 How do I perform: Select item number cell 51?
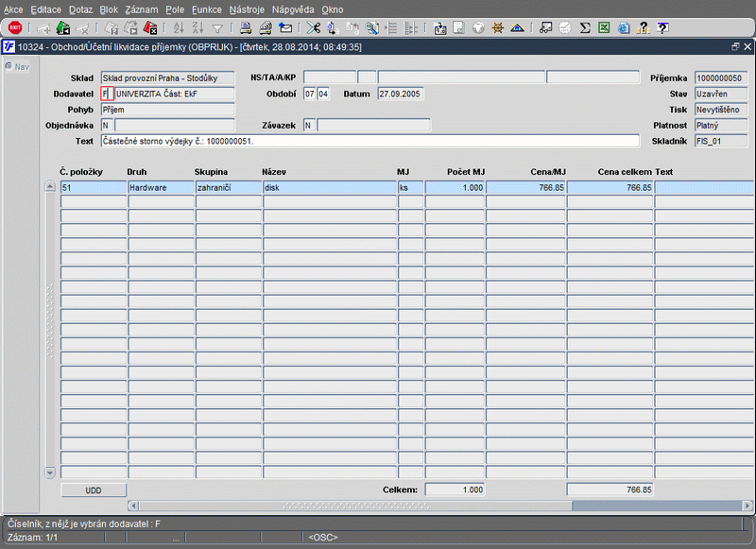(94, 187)
